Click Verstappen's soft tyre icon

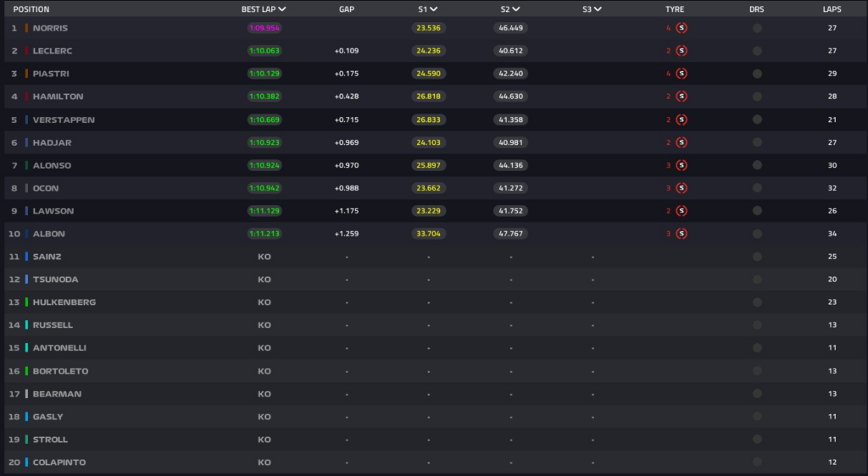(682, 119)
